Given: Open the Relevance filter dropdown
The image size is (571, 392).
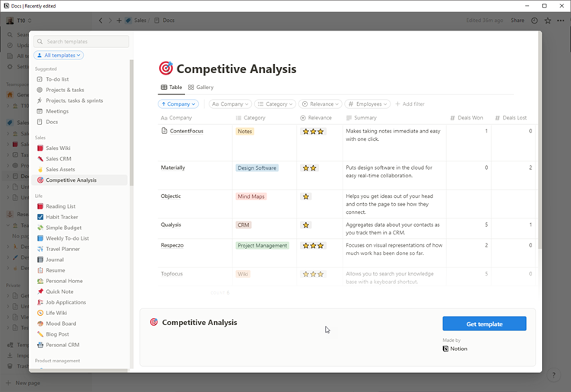Looking at the screenshot, I should (320, 104).
